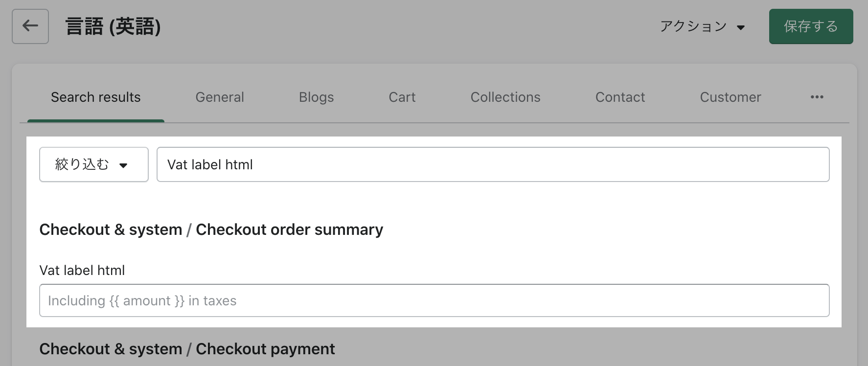Viewport: 868px width, 366px height.
Task: Select the Blogs tab
Action: [316, 97]
